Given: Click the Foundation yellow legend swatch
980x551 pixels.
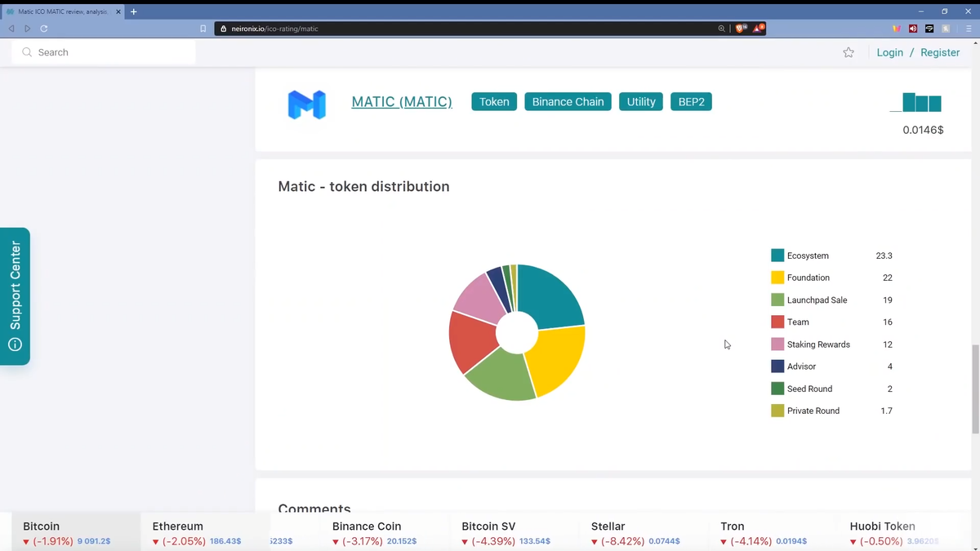Looking at the screenshot, I should tap(777, 278).
